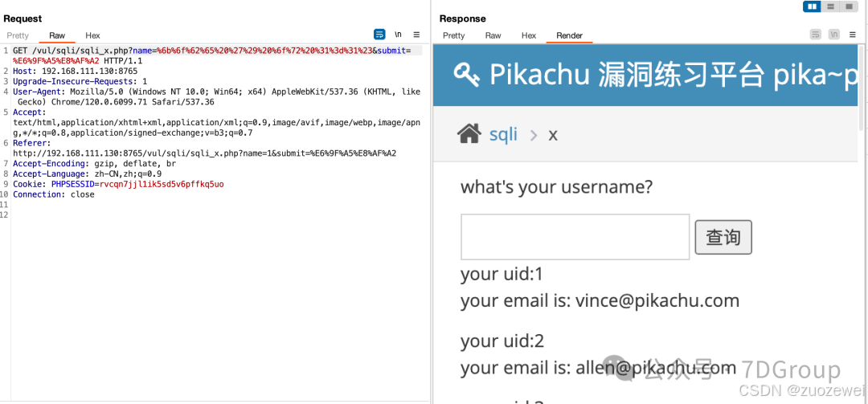Click allen@pikachu.com email text
This screenshot has width=868, height=404.
(x=656, y=367)
